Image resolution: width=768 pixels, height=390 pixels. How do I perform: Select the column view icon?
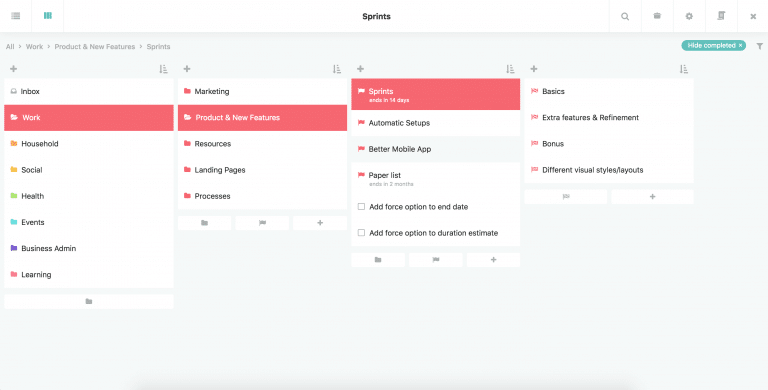(x=48, y=16)
